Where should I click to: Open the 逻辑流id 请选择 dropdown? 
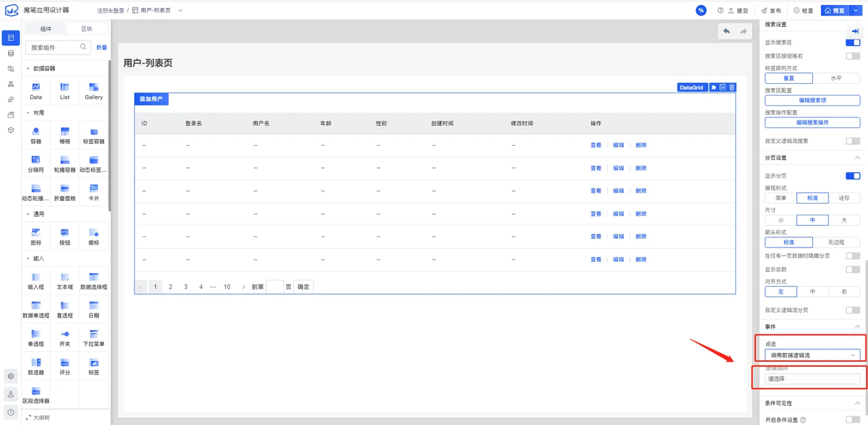click(812, 378)
